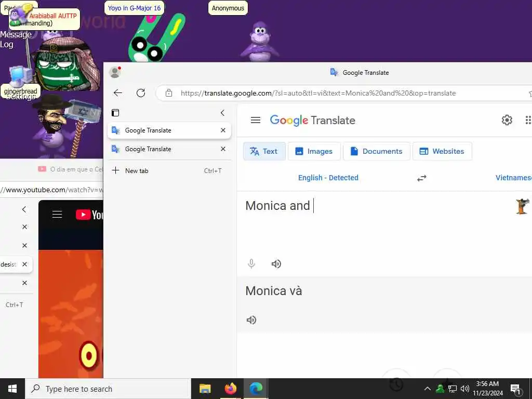Open the Windows Start menu
The height and width of the screenshot is (399, 532).
click(x=12, y=389)
